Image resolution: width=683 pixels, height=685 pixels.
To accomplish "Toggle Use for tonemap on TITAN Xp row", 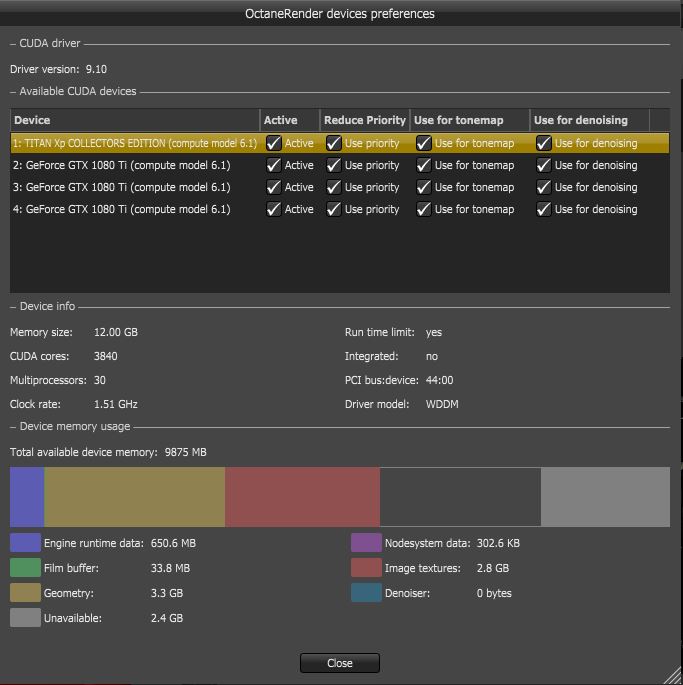I will (x=423, y=143).
